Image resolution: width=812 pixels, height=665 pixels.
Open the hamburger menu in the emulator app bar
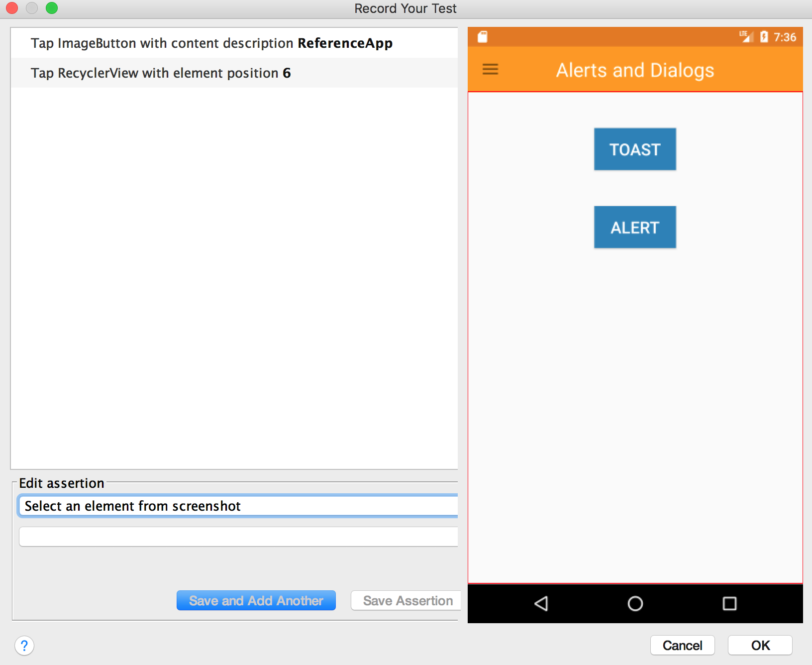coord(490,69)
